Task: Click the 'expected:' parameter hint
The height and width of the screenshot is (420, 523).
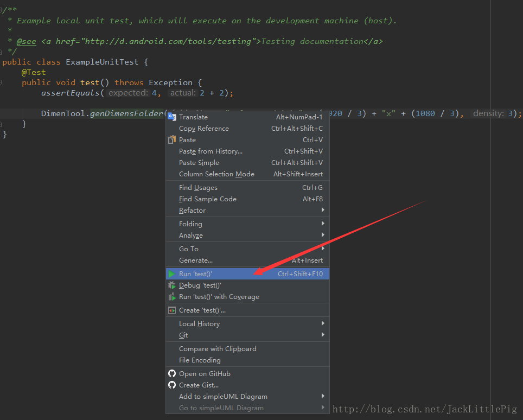Action: point(128,93)
